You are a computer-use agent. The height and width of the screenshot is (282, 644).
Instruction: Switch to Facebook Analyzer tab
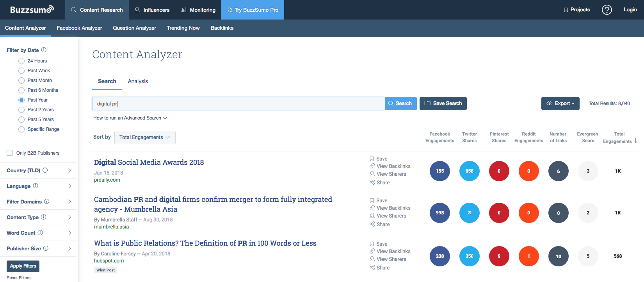coord(79,28)
